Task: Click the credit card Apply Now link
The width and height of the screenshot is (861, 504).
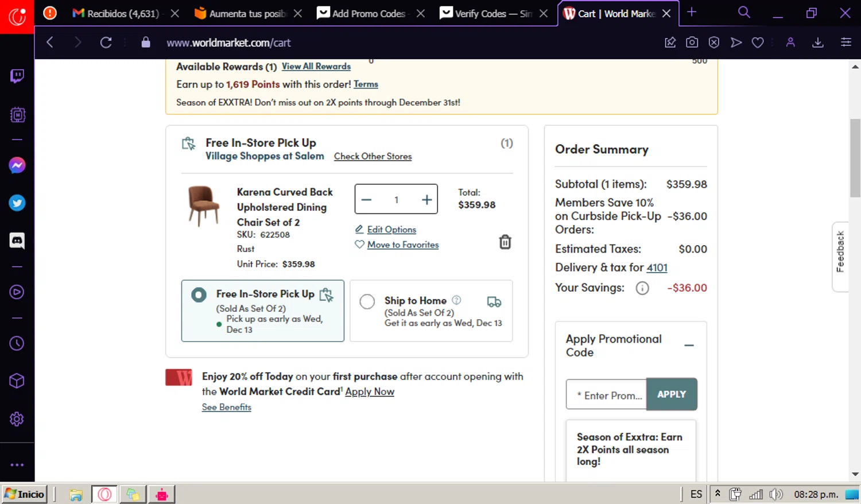Action: (370, 391)
